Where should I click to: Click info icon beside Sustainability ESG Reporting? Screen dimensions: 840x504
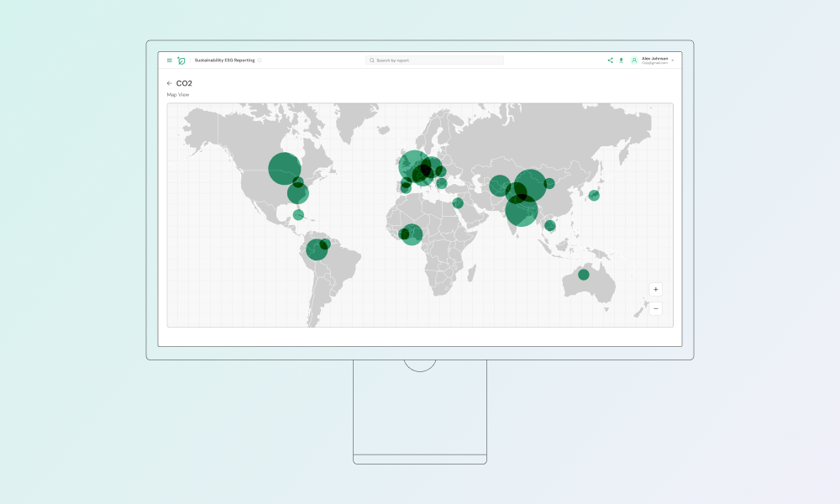pos(260,60)
